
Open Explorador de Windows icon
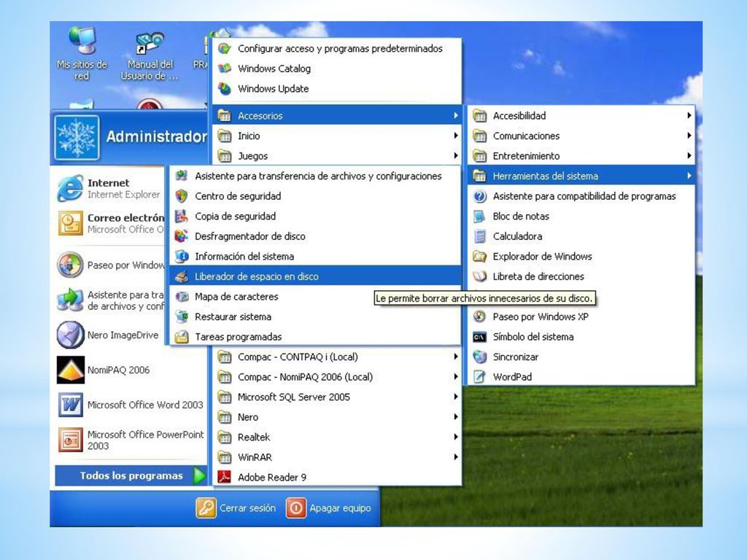(479, 256)
